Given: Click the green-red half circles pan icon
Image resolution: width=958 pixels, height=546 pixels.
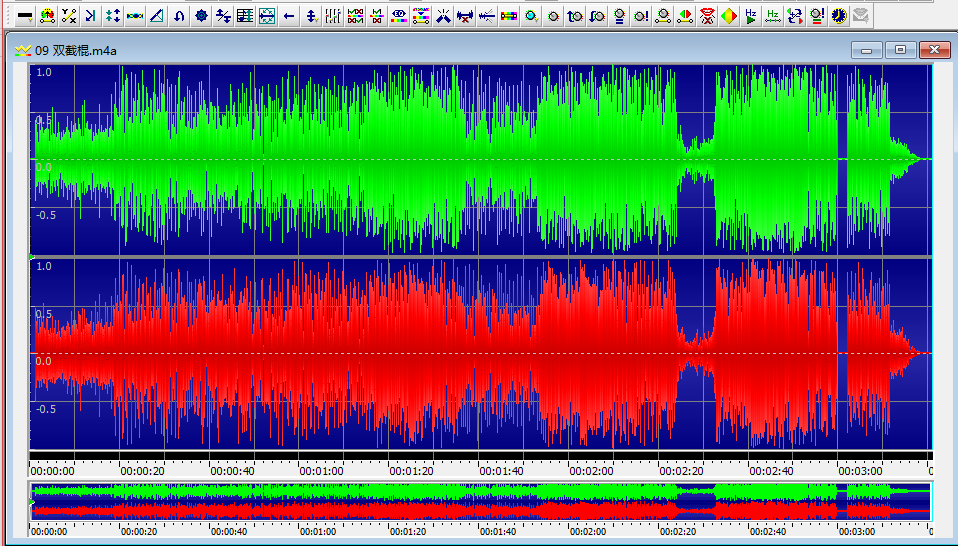Looking at the screenshot, I should pos(685,16).
